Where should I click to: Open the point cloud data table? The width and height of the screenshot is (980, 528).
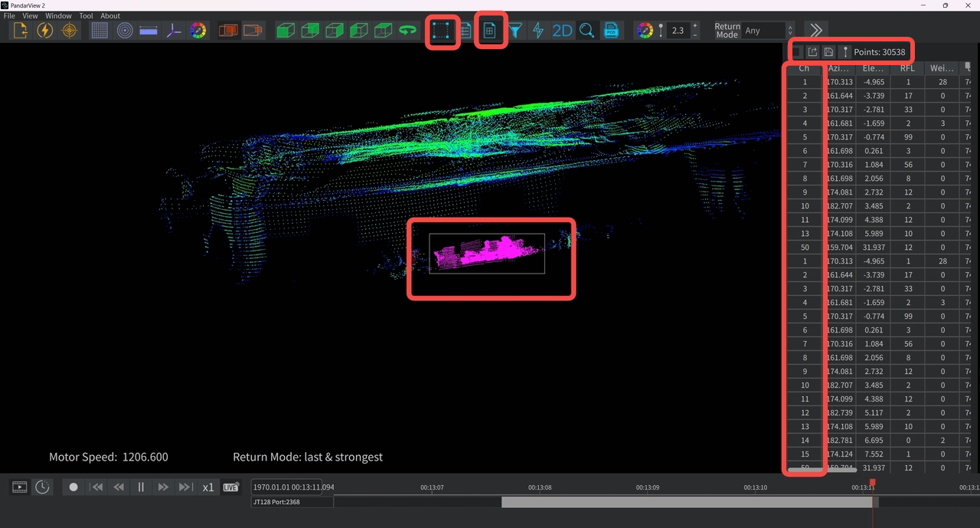(490, 31)
